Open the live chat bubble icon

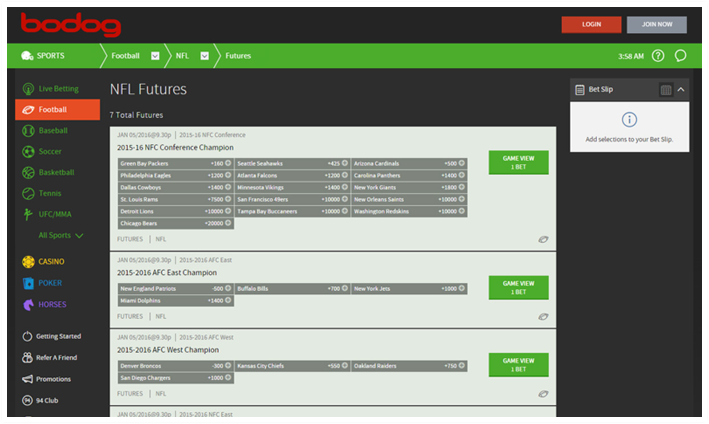pos(681,56)
